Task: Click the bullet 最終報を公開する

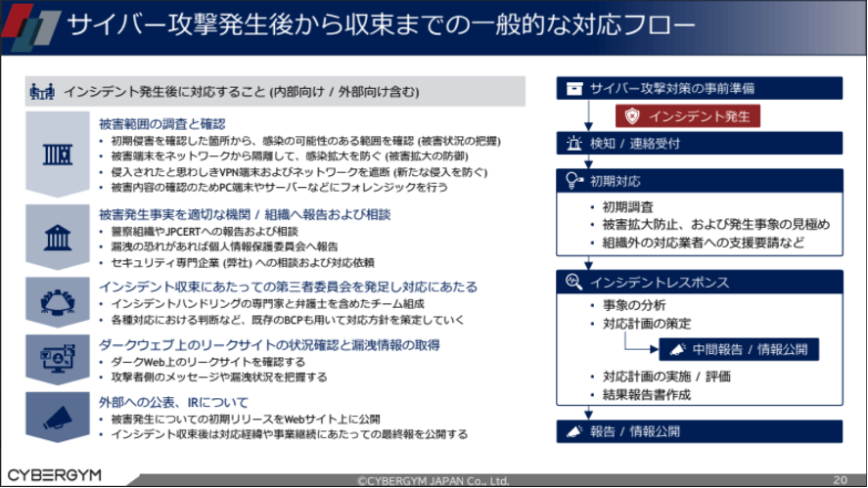Action: [289, 434]
